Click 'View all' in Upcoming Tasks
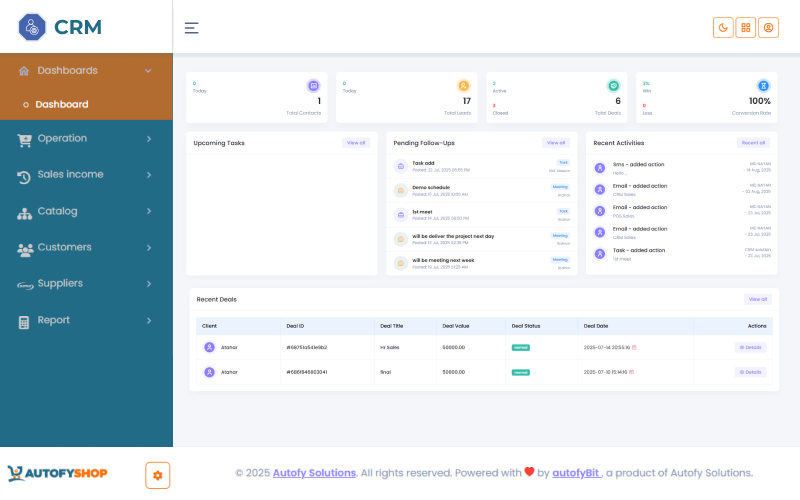The image size is (800, 500). pyautogui.click(x=356, y=143)
